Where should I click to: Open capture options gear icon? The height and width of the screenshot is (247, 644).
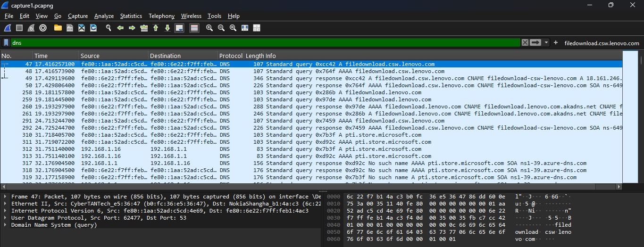[43, 28]
